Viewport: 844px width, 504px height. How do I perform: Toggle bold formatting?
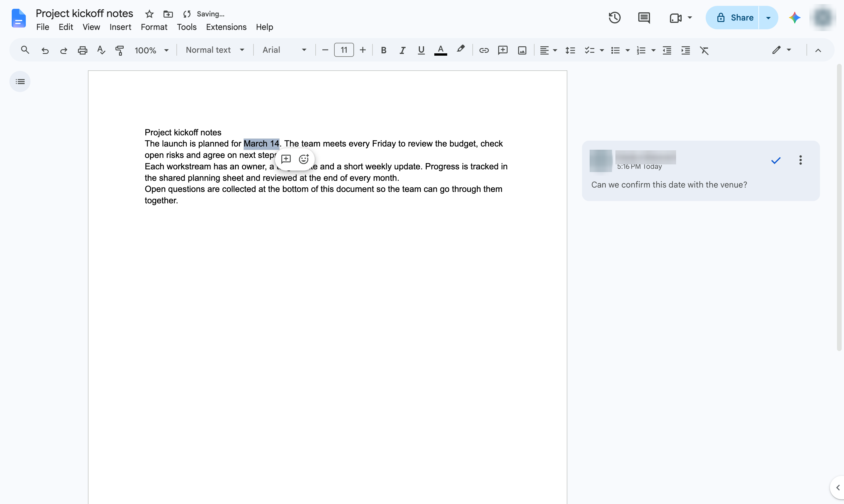[383, 50]
